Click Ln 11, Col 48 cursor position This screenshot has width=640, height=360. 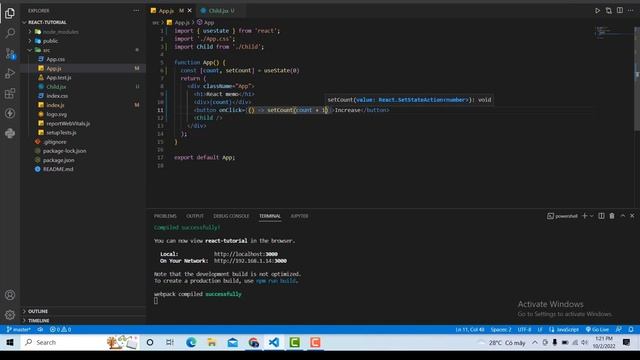470,329
